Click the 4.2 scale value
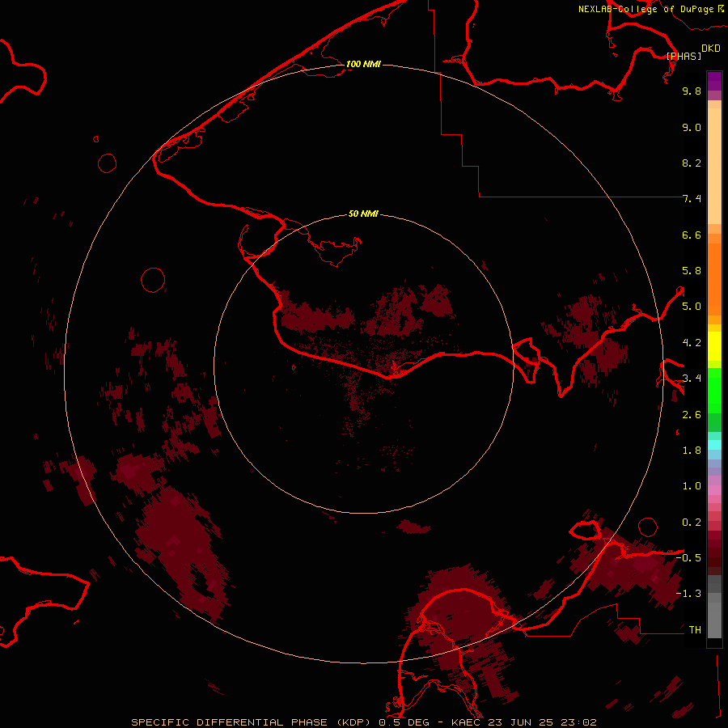 coord(692,343)
